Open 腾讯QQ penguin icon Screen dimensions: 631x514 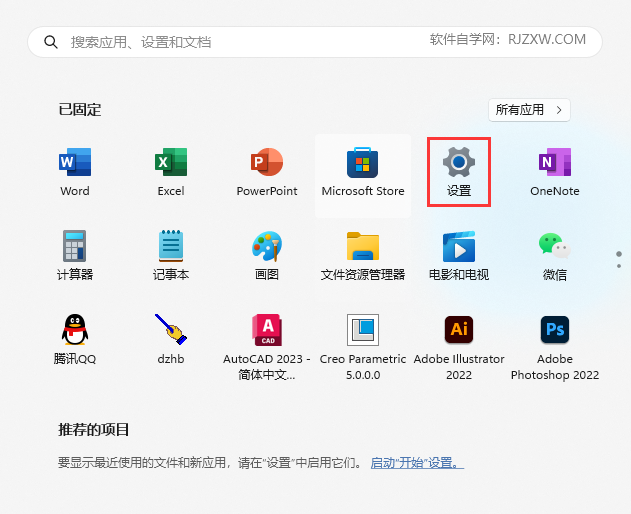[x=75, y=339]
